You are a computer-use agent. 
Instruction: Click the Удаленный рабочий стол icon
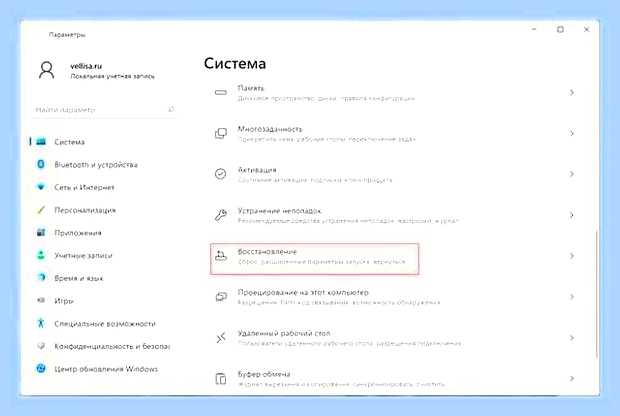[221, 337]
